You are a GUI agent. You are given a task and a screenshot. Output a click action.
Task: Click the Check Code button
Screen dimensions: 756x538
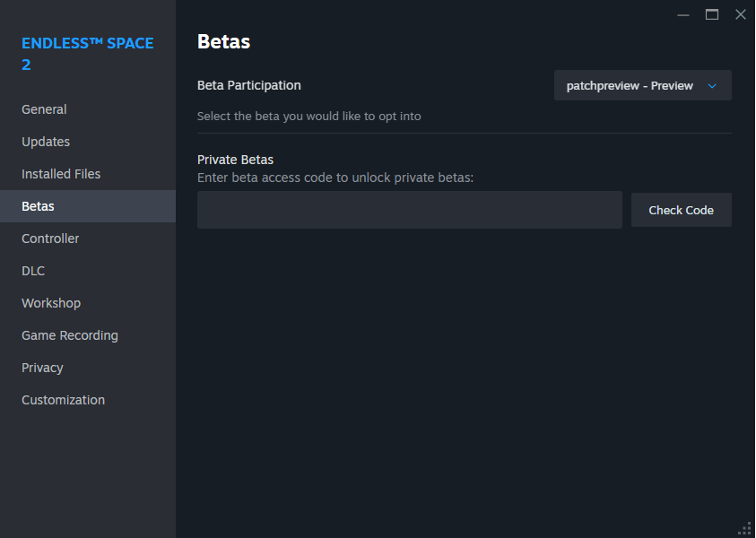coord(681,209)
